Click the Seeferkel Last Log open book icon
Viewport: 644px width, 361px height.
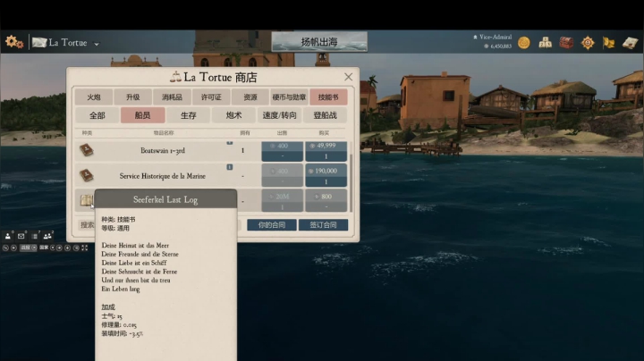(86, 200)
